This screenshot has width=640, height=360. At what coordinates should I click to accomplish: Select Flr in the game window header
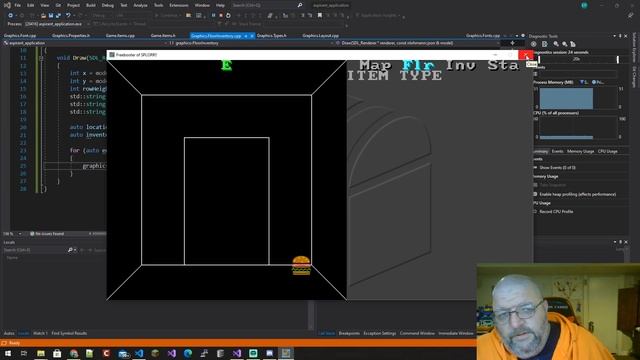[418, 64]
